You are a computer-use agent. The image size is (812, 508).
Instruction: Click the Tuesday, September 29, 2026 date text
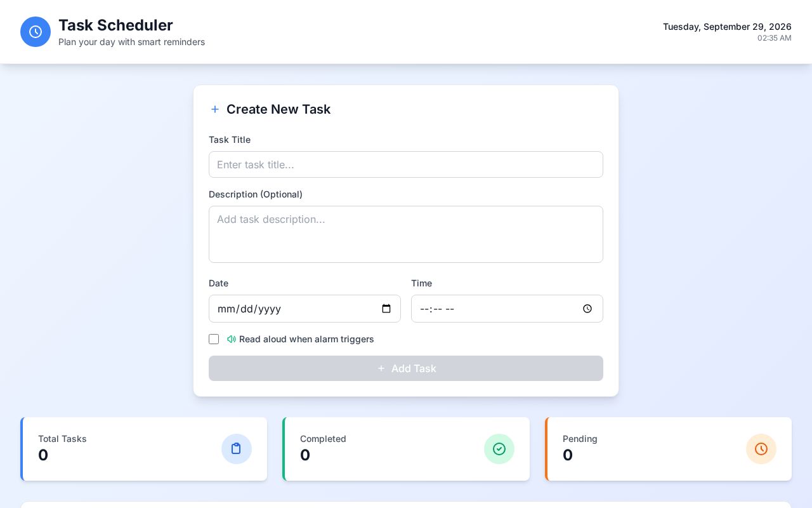point(727,27)
